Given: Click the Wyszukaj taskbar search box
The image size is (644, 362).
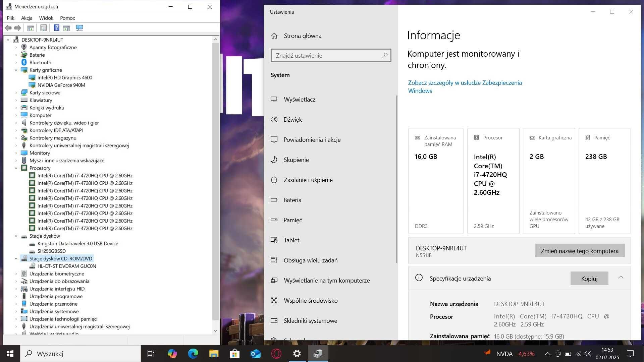Looking at the screenshot, I should pyautogui.click(x=80, y=354).
